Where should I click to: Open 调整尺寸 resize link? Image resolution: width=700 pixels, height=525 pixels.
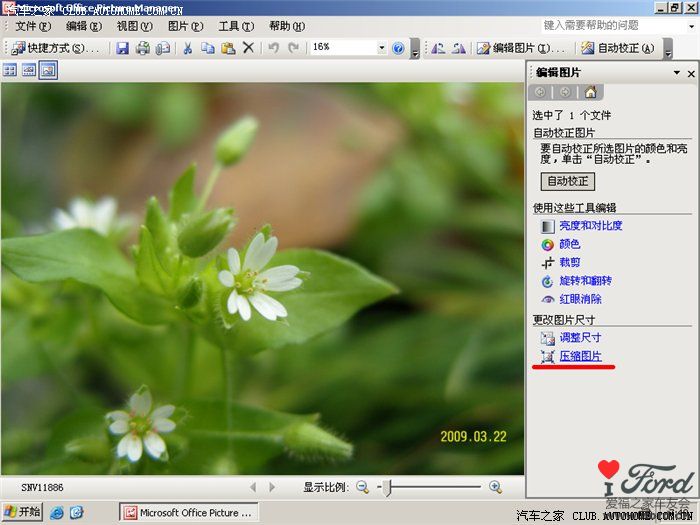[x=580, y=338]
